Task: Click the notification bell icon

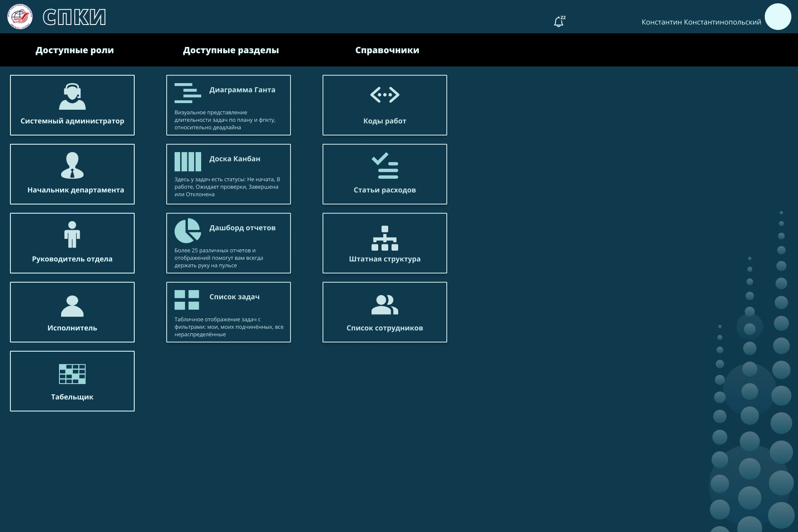Action: (559, 22)
